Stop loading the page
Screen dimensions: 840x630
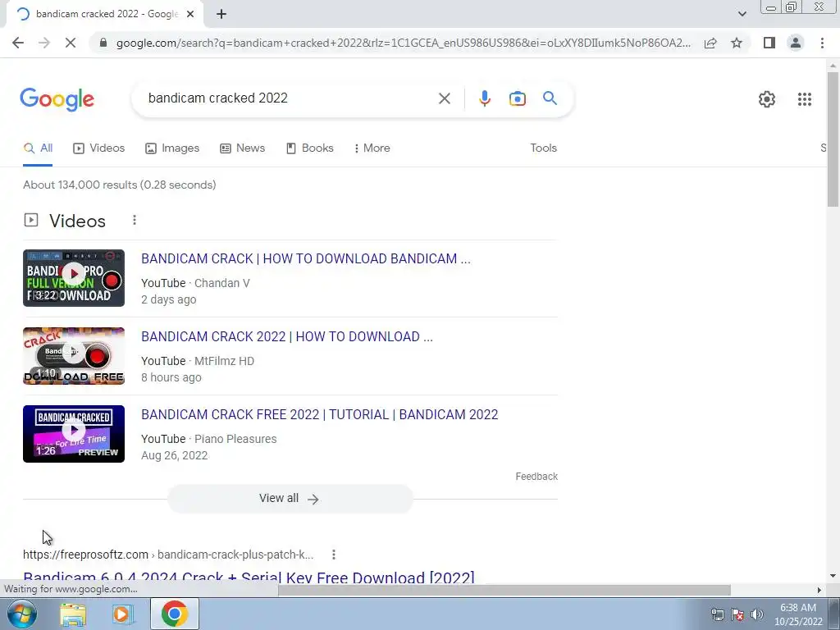click(71, 43)
